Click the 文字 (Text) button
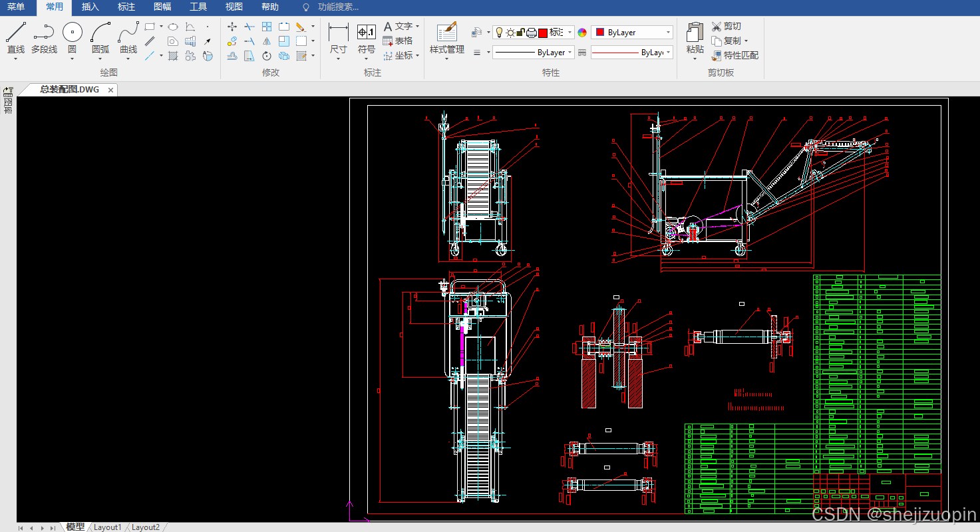 pos(398,26)
